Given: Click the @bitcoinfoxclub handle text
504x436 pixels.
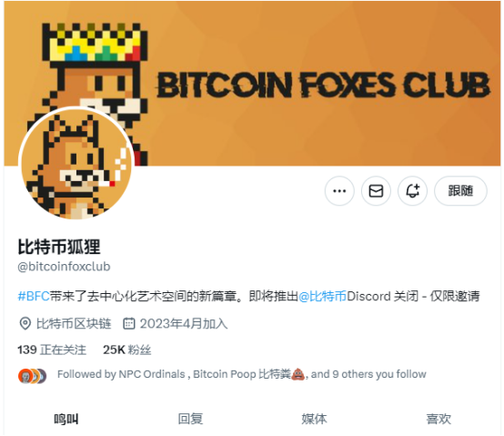Looking at the screenshot, I should coord(64,267).
